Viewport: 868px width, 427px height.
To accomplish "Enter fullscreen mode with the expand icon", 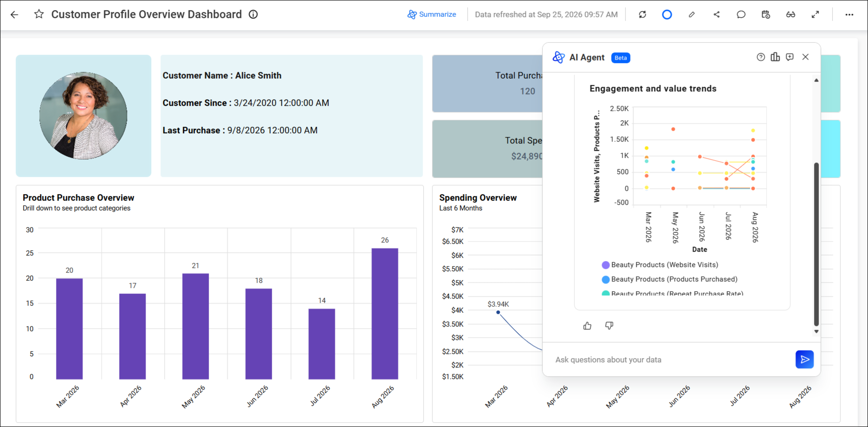I will [x=815, y=14].
